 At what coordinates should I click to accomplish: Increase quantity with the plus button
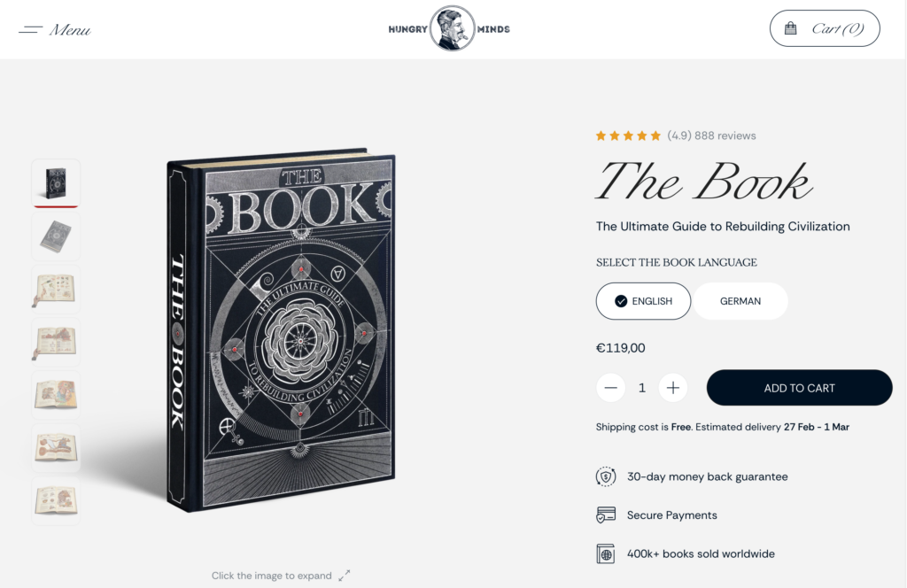click(x=673, y=387)
